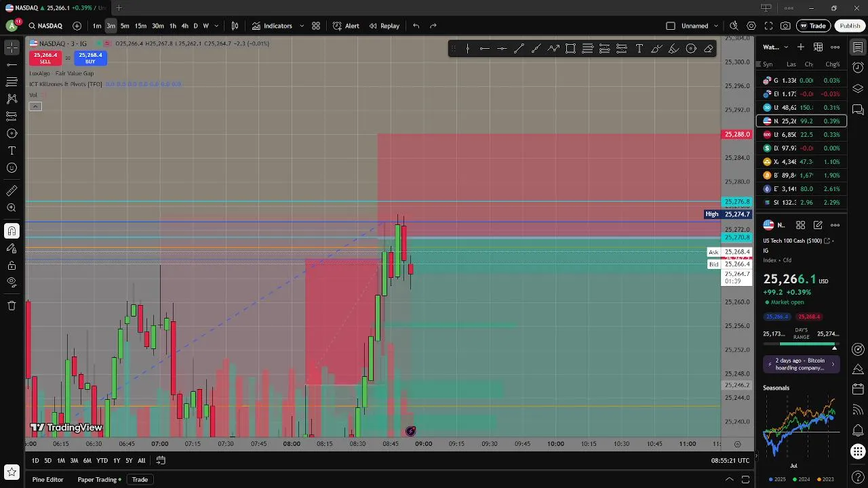The height and width of the screenshot is (488, 868).
Task: Select the eraser in floating toolbar
Action: (708, 49)
